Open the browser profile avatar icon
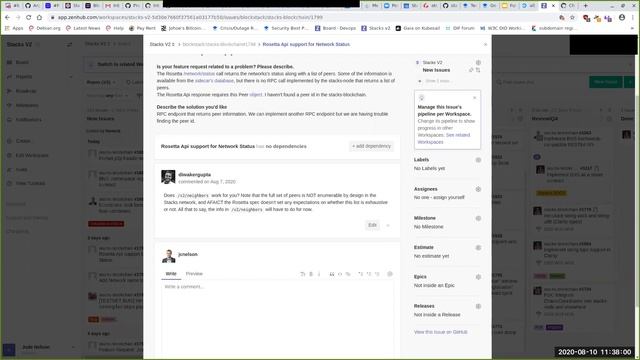This screenshot has width=640, height=360. coord(622,18)
